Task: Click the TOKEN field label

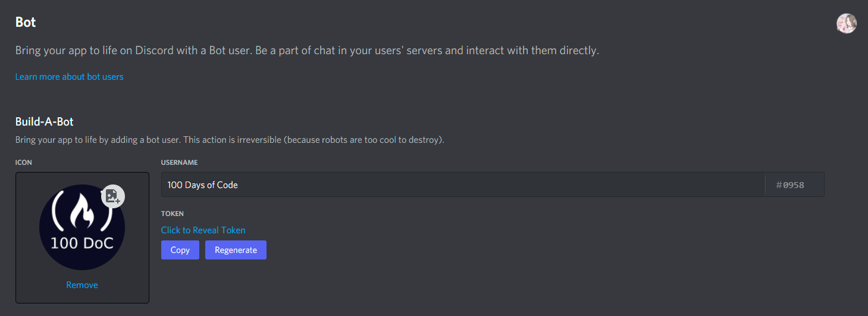Action: coord(173,214)
